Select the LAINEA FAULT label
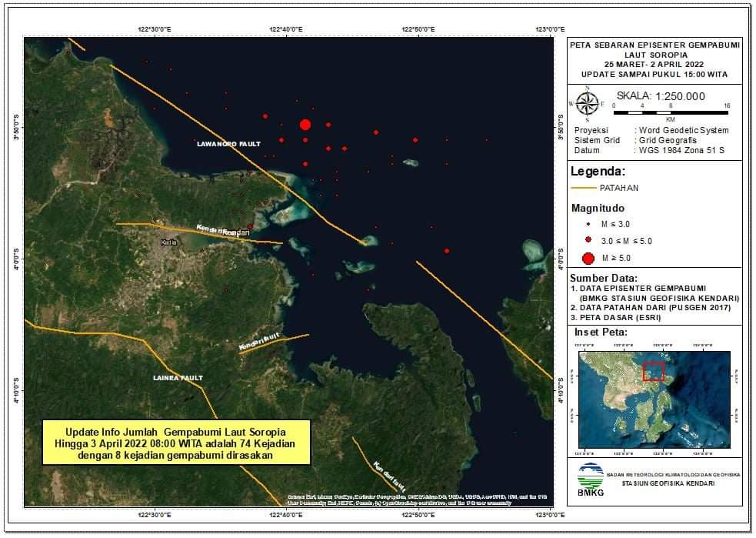Screen dimensions: 756x538 point(178,378)
